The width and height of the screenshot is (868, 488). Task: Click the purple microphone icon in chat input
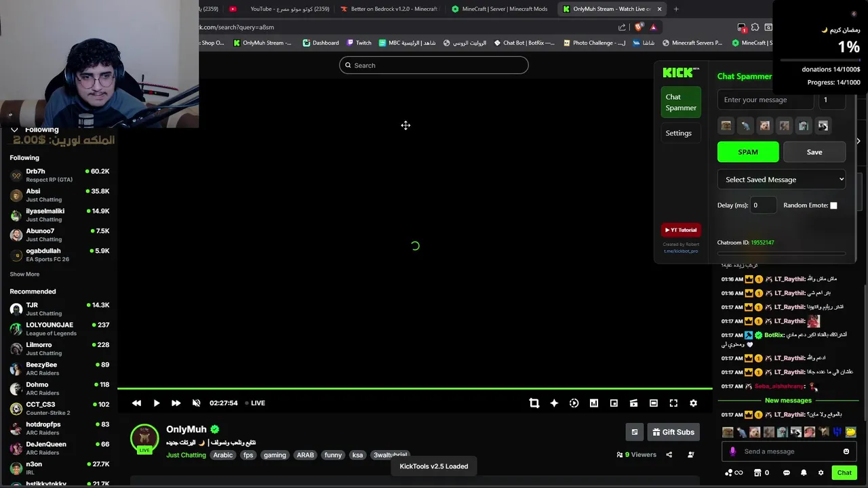pos(732,451)
